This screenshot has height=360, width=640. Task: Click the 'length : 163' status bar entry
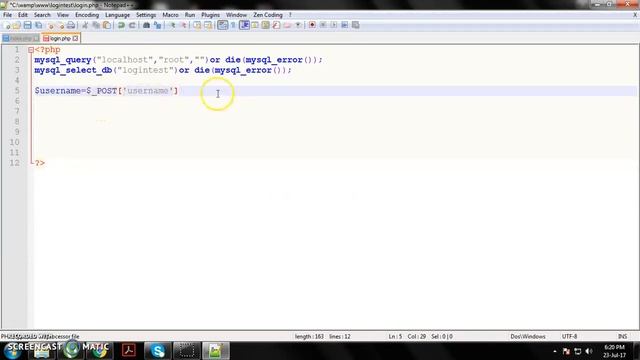[x=309, y=336]
